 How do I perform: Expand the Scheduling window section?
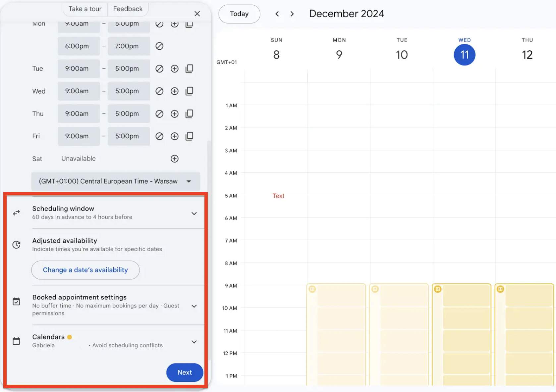click(x=194, y=213)
